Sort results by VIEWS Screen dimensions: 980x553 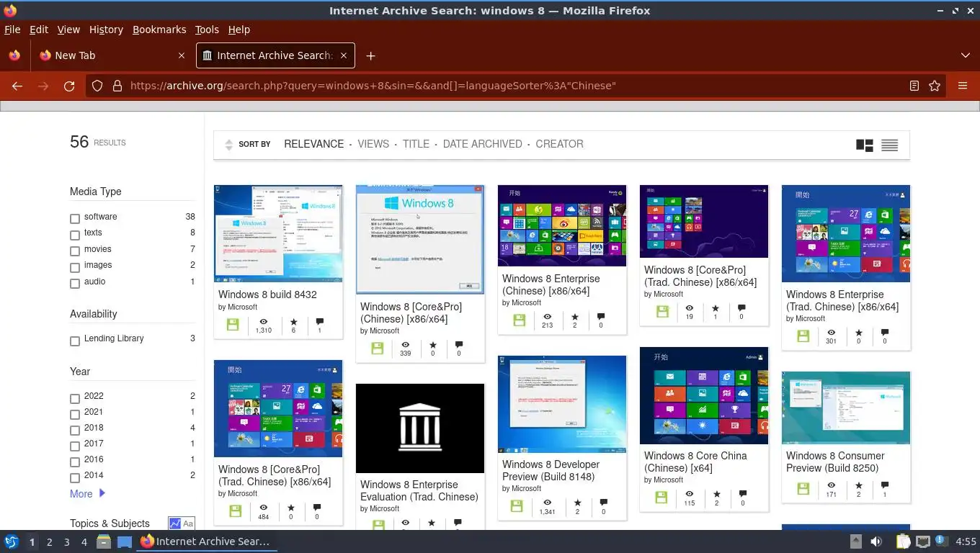point(373,144)
